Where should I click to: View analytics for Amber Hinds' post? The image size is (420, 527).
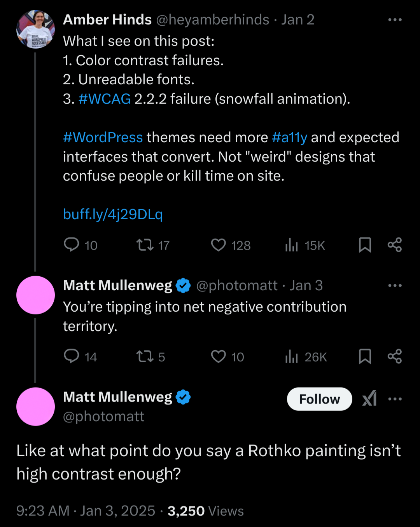291,245
